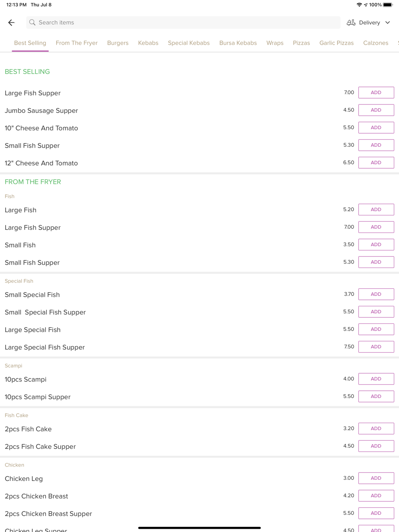Switch to the From The Fryer tab

[77, 43]
